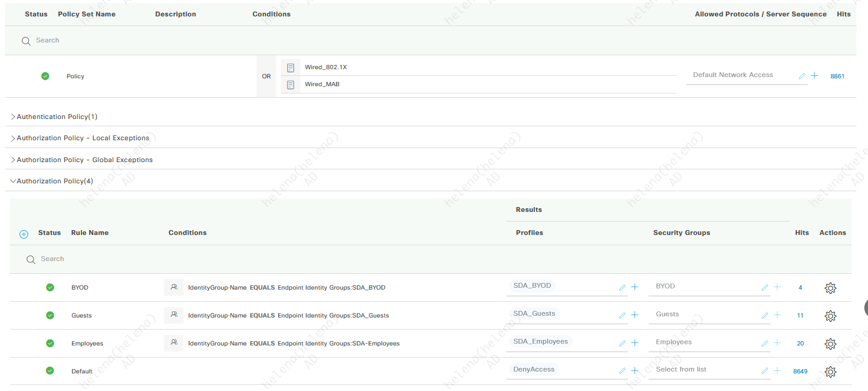This screenshot has height=391, width=868.
Task: Add a profile next to SDA_Guests
Action: click(635, 315)
